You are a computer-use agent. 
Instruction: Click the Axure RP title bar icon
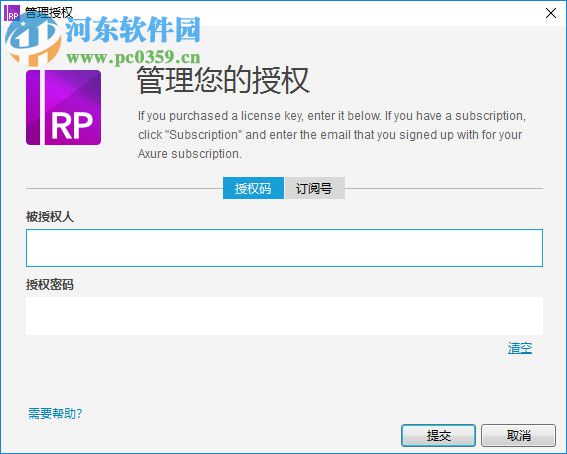(11, 13)
